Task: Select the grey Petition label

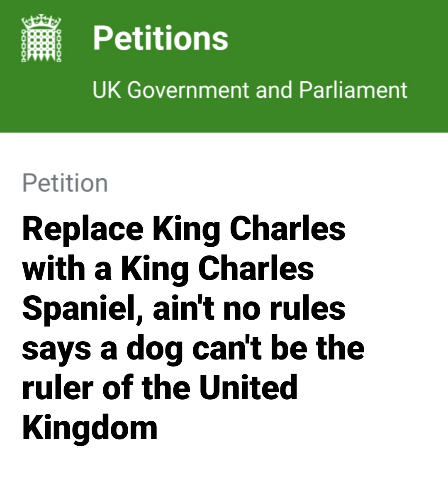Action: point(65,183)
